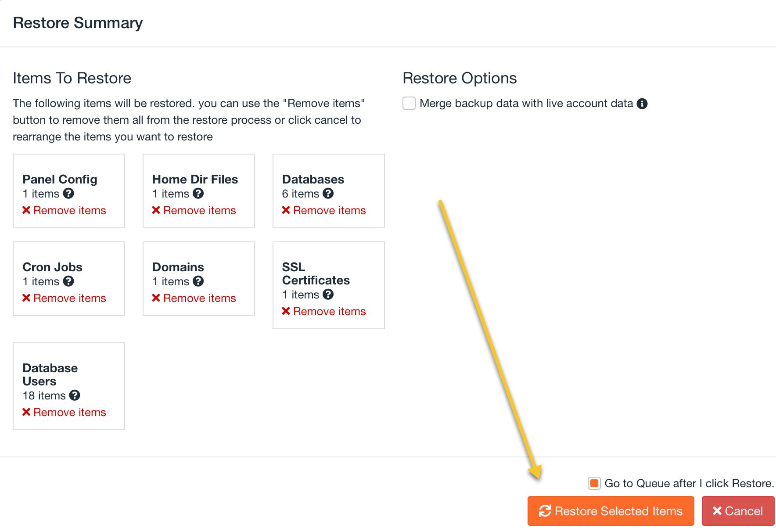This screenshot has width=776, height=532.
Task: Remove items from Panel Config
Action: [64, 210]
